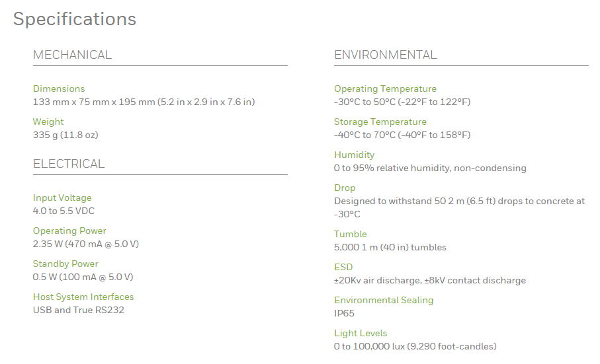The image size is (600, 364).
Task: Click the Light Levels label
Action: click(361, 333)
